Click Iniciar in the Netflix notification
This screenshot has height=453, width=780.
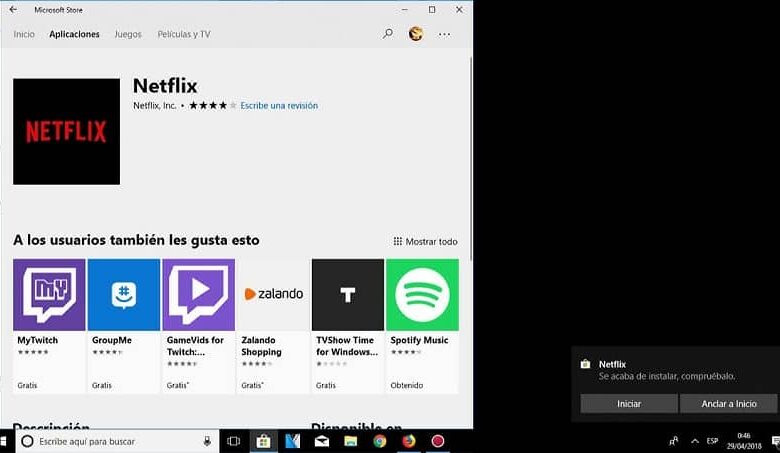tap(629, 404)
